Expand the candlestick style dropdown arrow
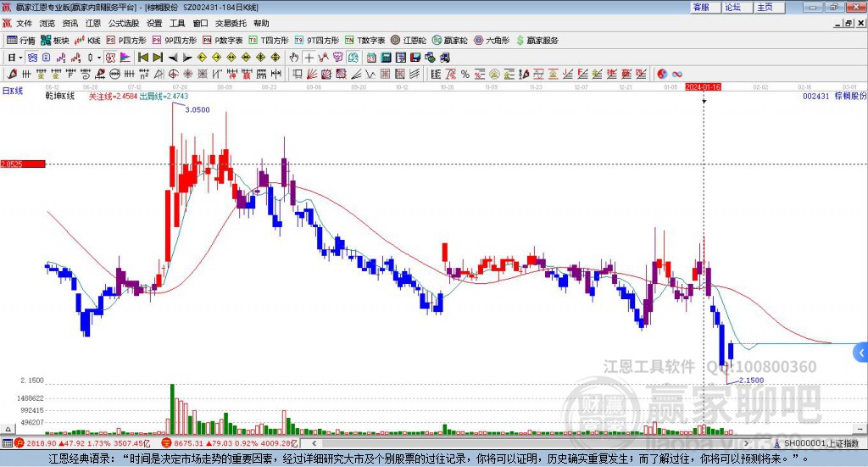 coord(99,58)
